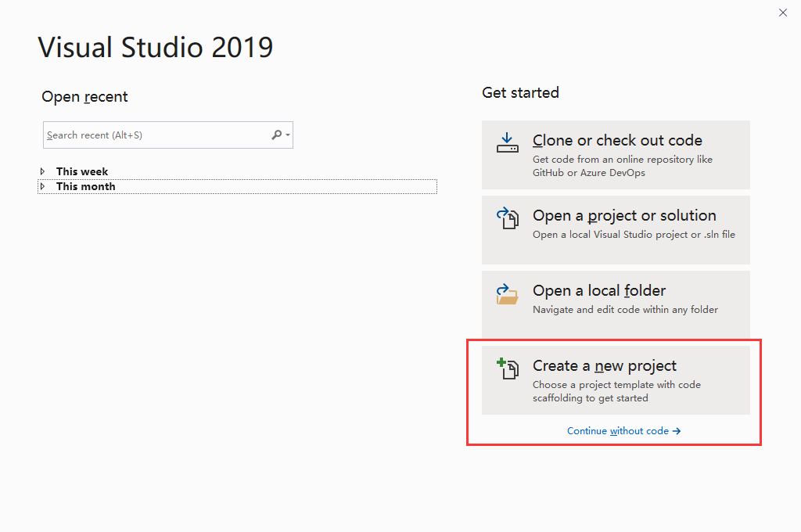Screen dimensions: 801x532
Task: Click the Open a project or solution icon
Action: point(507,217)
